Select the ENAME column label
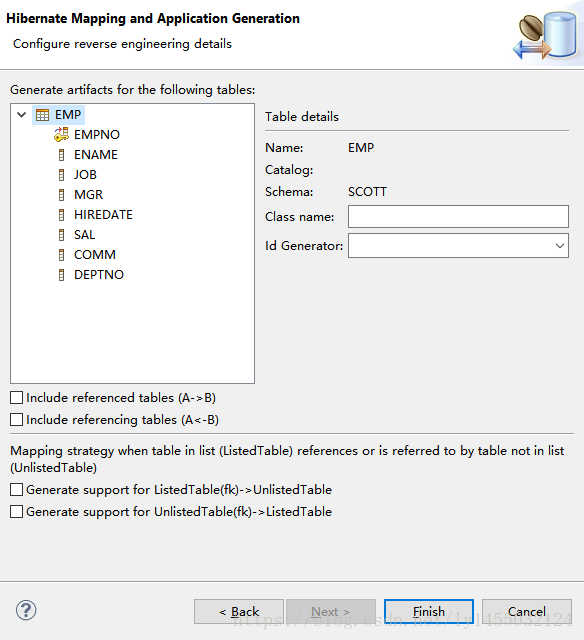This screenshot has height=640, width=584. point(96,155)
